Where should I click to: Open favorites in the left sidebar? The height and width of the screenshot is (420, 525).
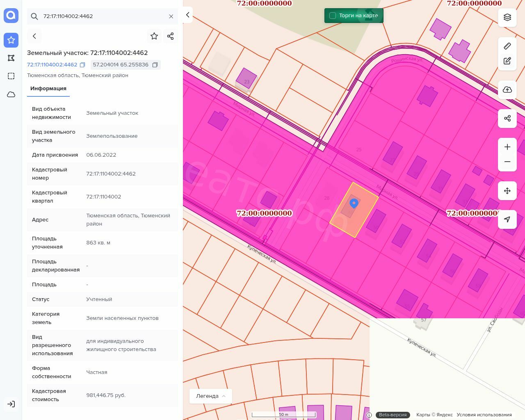(x=11, y=40)
